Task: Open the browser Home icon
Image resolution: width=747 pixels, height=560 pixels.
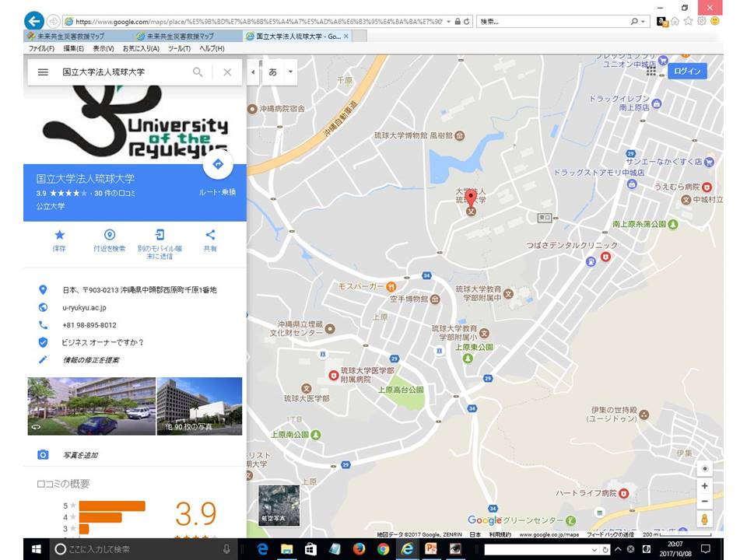Action: point(675,22)
